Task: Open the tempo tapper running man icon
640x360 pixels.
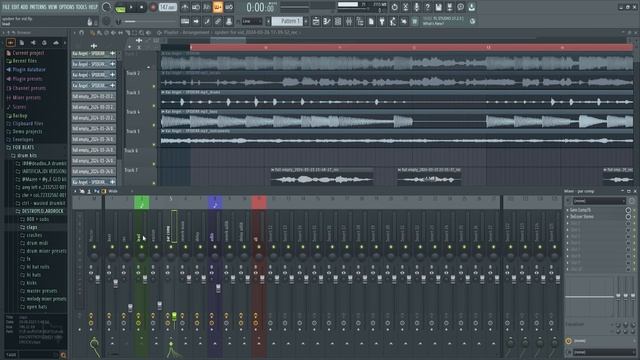Action: pyautogui.click(x=393, y=21)
